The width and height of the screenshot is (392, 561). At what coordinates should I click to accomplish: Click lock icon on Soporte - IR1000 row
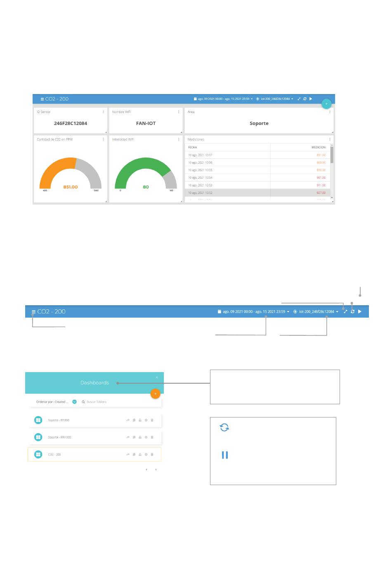coord(140,420)
